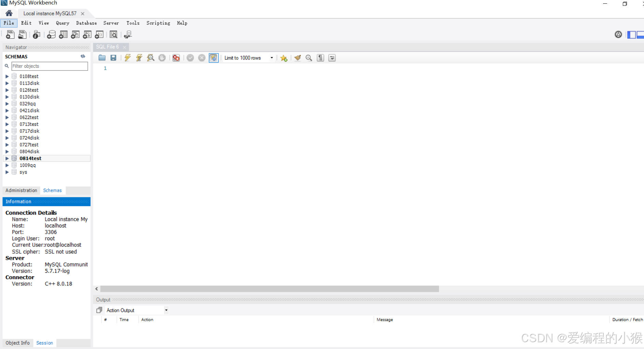Switch to the Administration tab
Screen dimensions: 644x349
pos(21,190)
